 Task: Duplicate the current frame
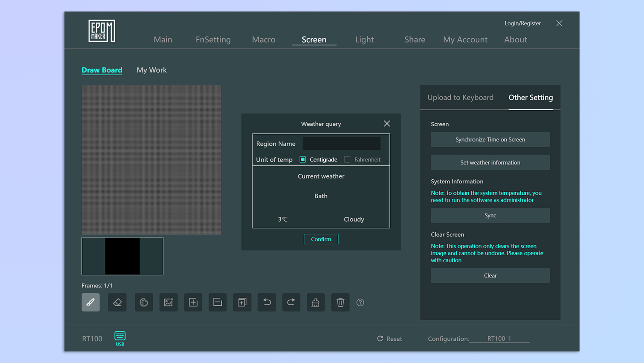click(242, 302)
